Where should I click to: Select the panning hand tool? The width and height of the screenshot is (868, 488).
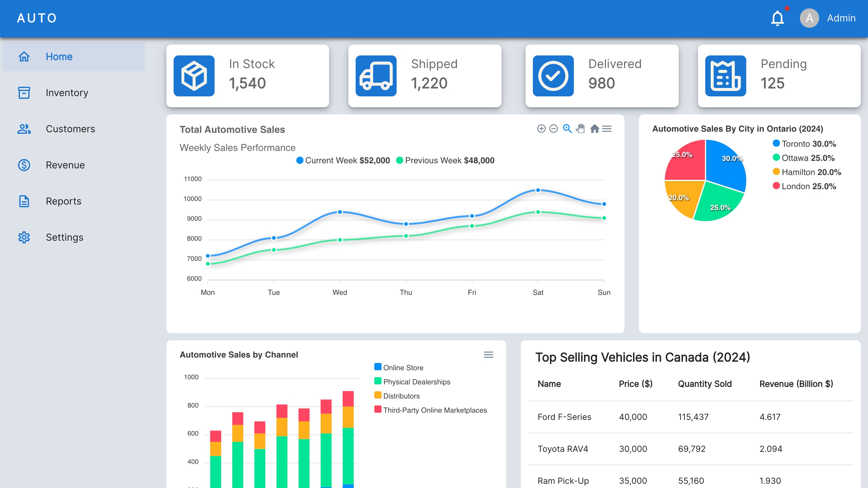pos(580,129)
